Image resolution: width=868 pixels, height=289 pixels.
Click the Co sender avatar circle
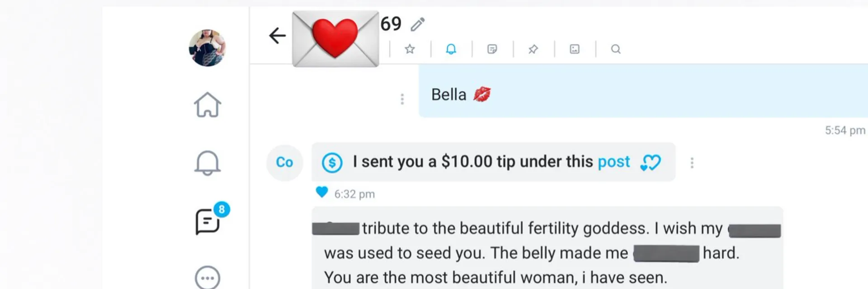pos(284,163)
